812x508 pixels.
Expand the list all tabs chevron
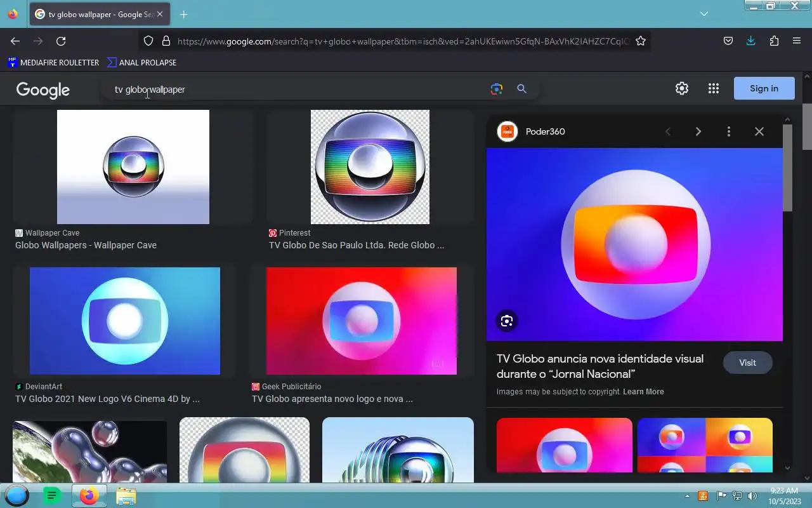pyautogui.click(x=704, y=14)
